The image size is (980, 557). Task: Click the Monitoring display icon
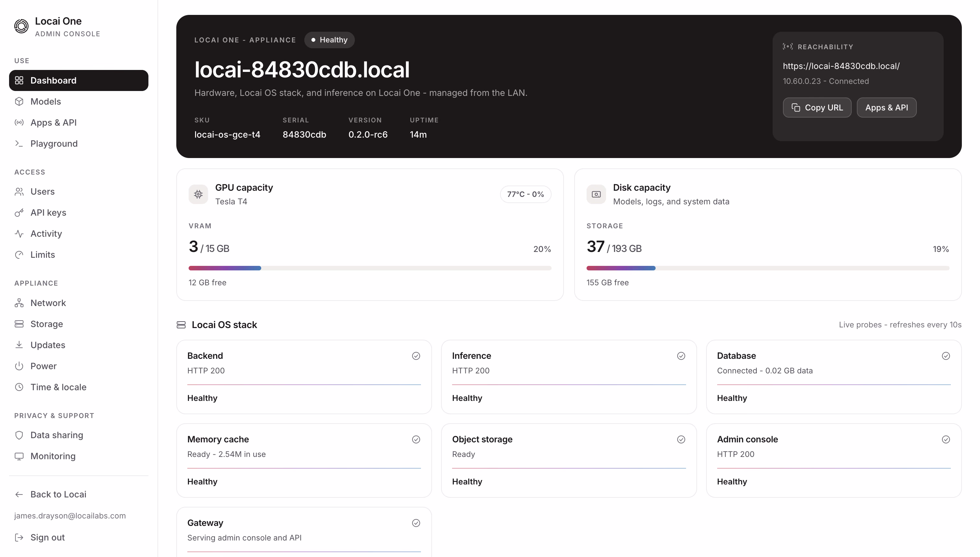click(19, 456)
